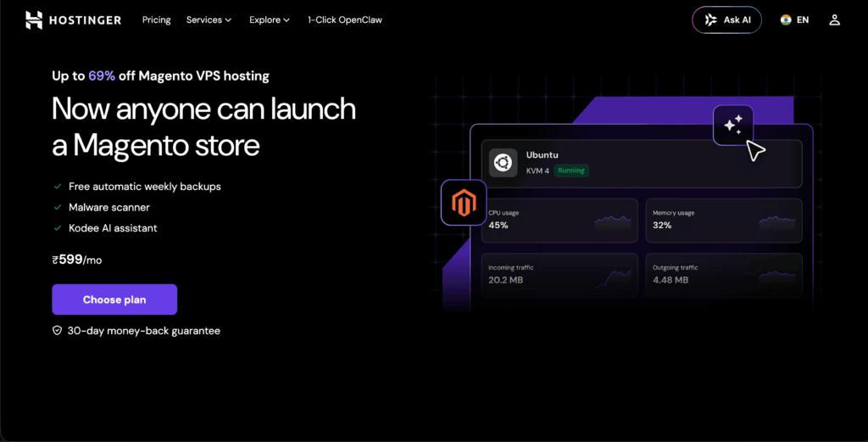868x442 pixels.
Task: Click the Kodee AI assistant item
Action: pyautogui.click(x=113, y=228)
